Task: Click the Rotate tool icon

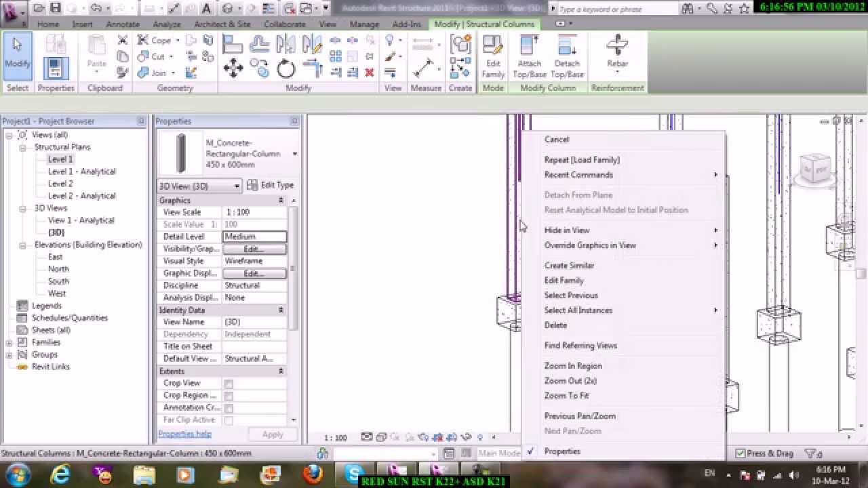Action: point(285,68)
